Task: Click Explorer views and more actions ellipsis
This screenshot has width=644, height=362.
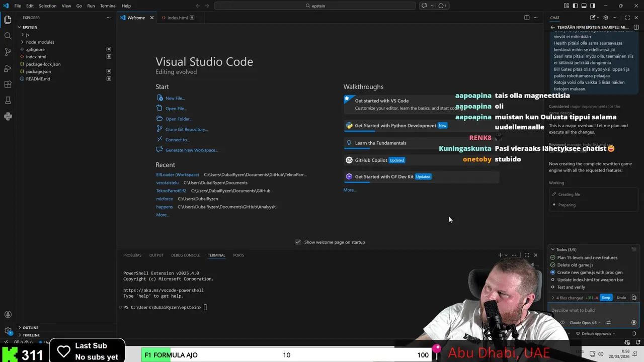Action: point(108,18)
